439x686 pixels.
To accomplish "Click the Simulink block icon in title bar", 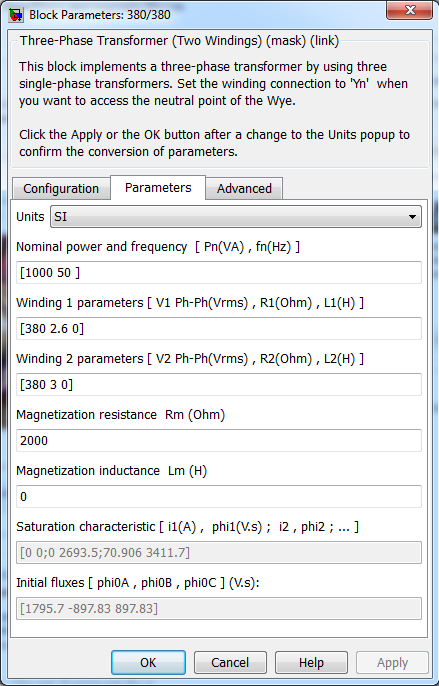I will (x=16, y=15).
